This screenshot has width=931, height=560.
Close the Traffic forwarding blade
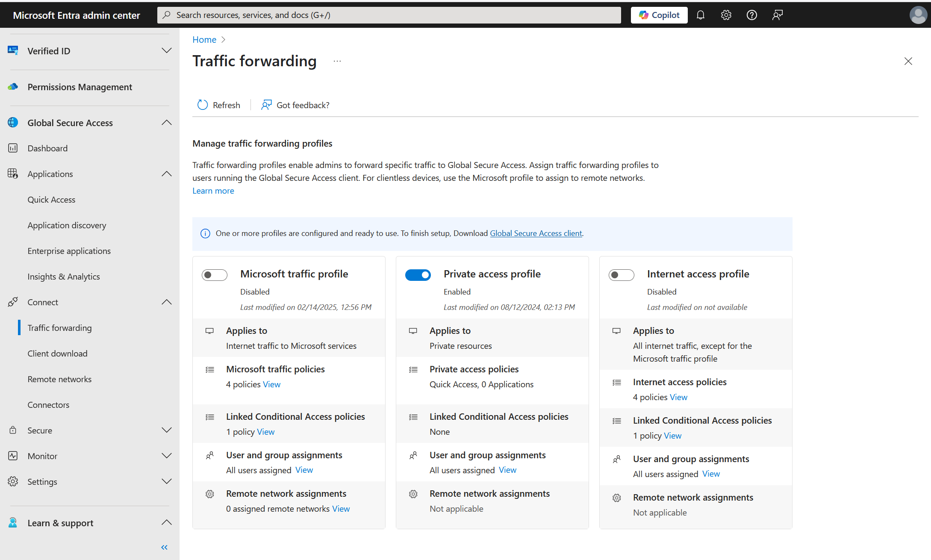[x=908, y=61]
